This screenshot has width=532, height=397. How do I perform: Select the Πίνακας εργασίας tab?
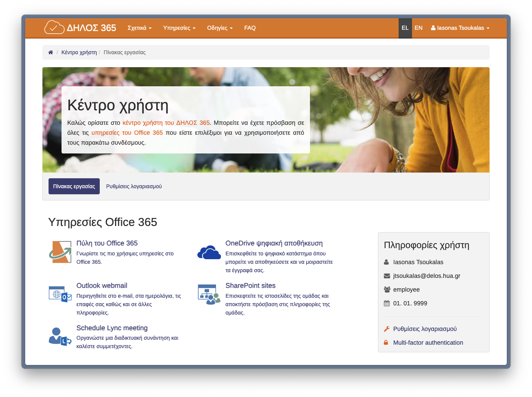click(74, 186)
